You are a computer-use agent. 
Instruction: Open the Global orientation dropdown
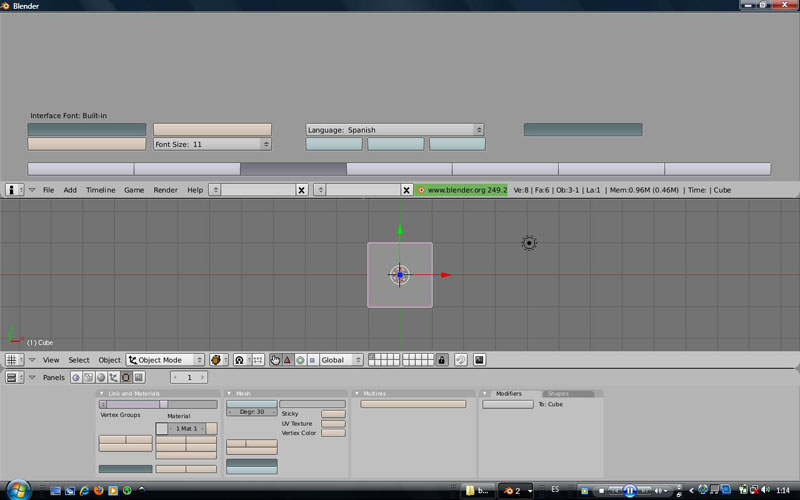click(341, 360)
